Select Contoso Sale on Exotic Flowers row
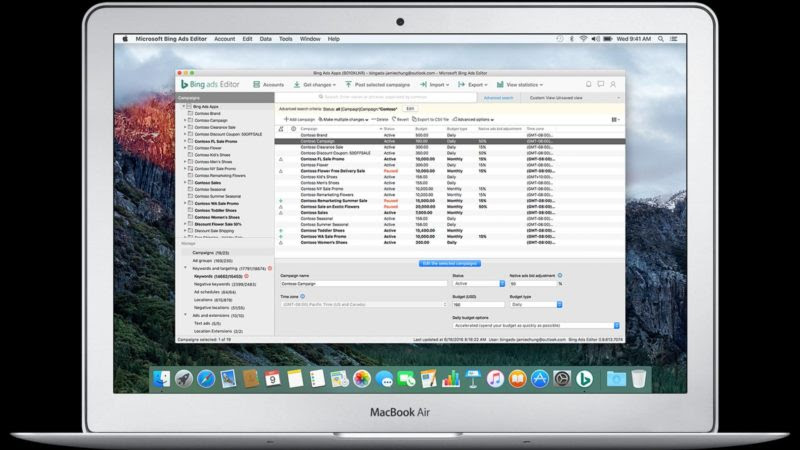 pyautogui.click(x=449, y=207)
